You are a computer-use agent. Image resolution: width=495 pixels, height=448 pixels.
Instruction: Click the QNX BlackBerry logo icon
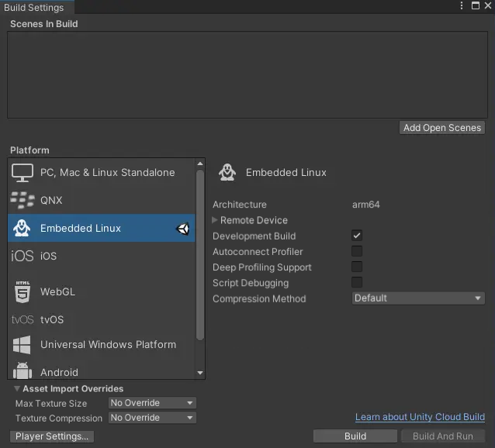[22, 200]
